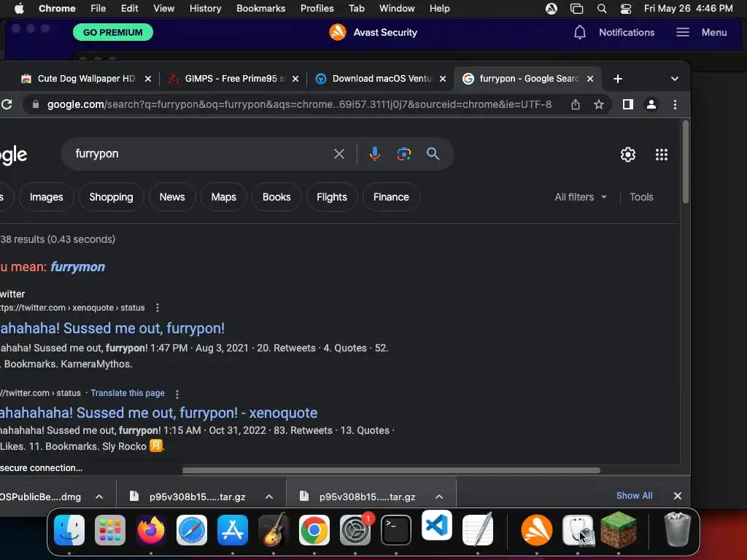The height and width of the screenshot is (560, 747).
Task: Open Disk Utility from the dock
Action: coord(578,529)
